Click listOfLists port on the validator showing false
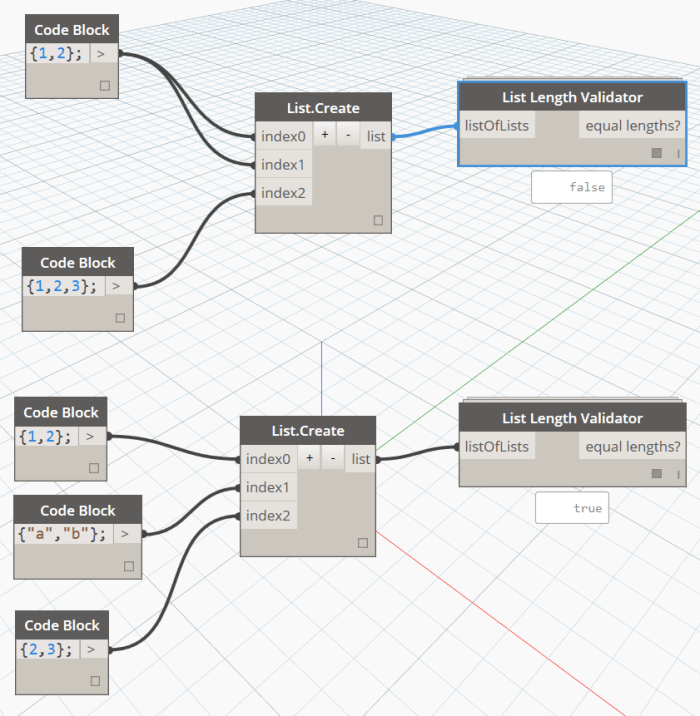Image resolution: width=700 pixels, height=716 pixels. coord(497,126)
